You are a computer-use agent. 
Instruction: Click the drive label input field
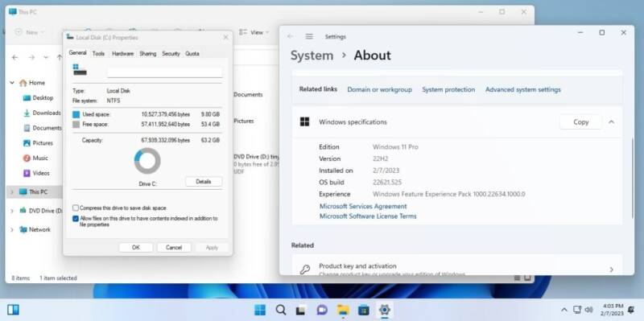point(165,72)
